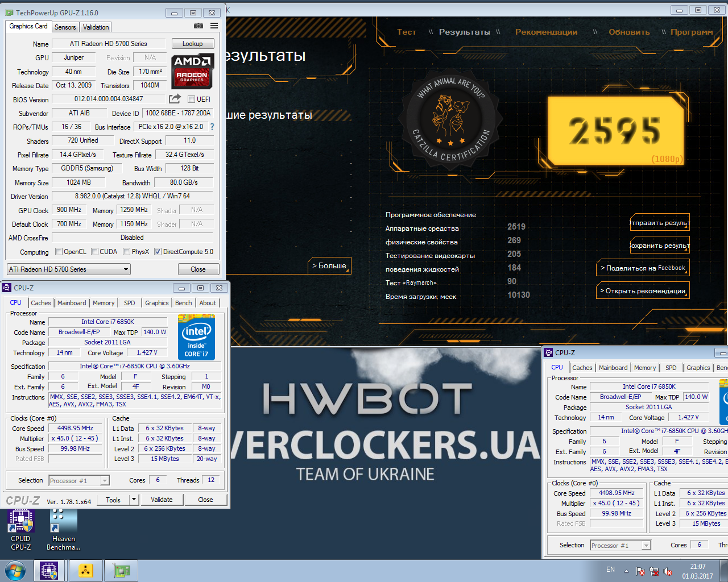Open the Mainboard tab in left CPU-Z
Viewport: 728px width, 582px height.
(72, 303)
